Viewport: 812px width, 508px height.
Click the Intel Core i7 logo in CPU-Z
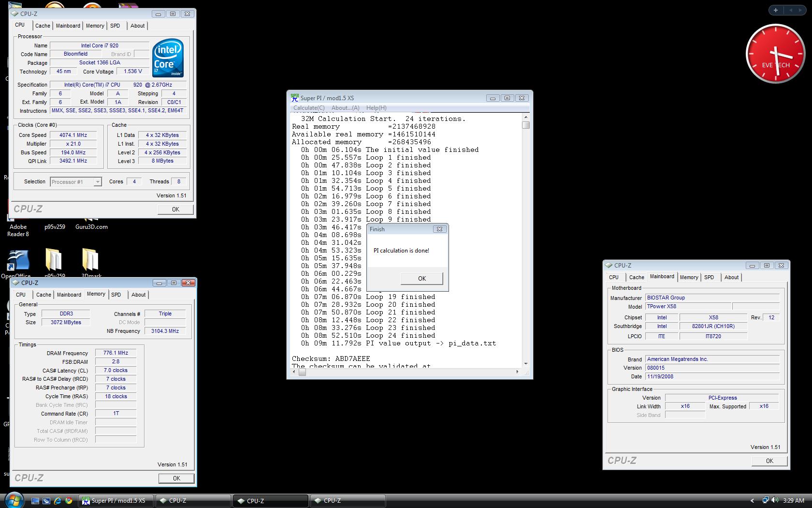[x=168, y=58]
